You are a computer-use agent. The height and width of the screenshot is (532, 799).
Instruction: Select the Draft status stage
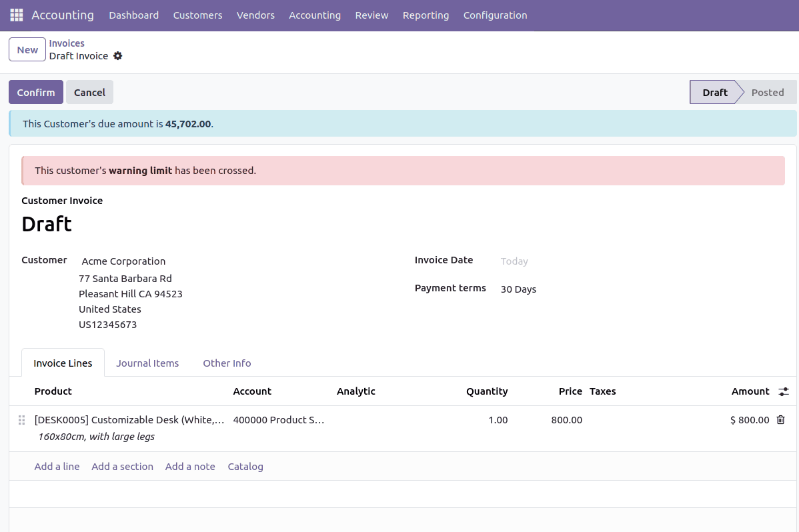[714, 92]
